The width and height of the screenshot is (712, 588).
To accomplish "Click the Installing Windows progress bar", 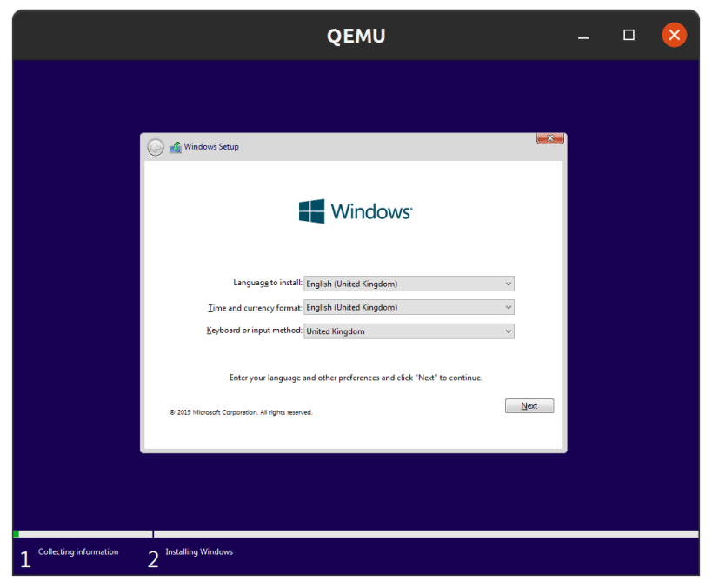I will click(x=426, y=534).
